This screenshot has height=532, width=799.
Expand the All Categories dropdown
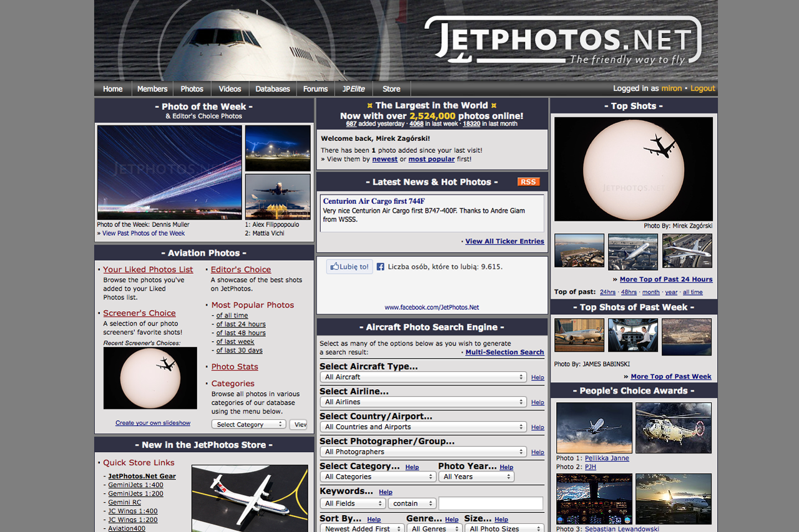coord(378,476)
